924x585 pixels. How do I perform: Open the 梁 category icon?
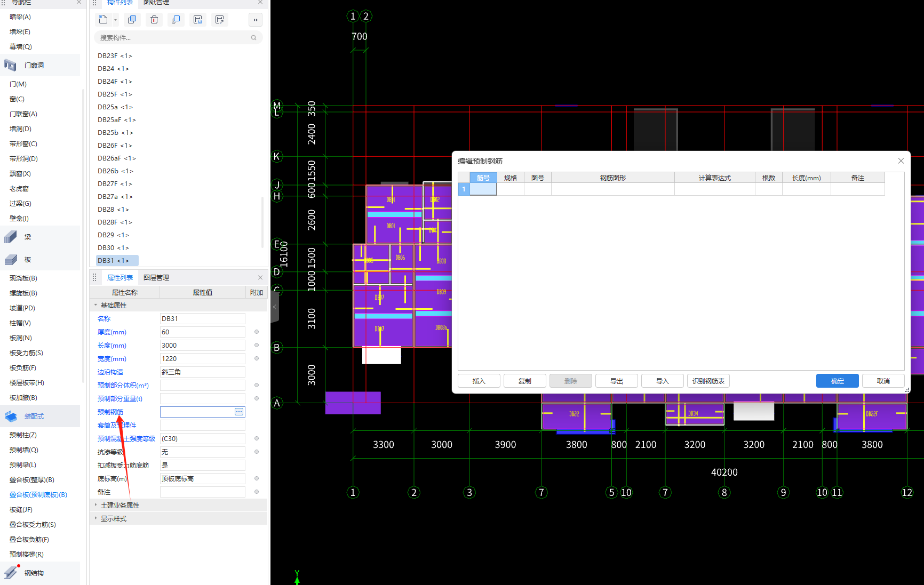[10, 237]
